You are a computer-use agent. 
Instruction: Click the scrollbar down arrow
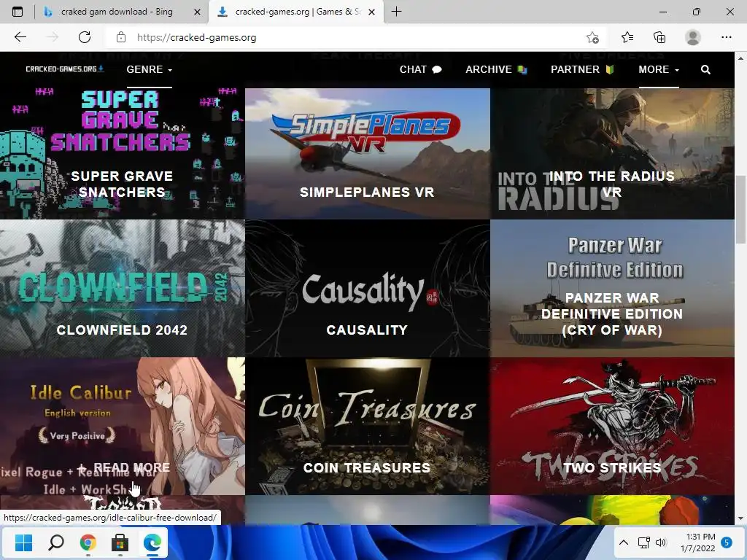coord(740,518)
